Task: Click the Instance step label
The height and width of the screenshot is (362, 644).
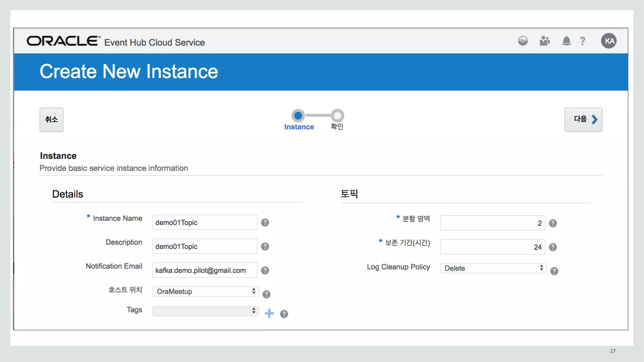Action: [299, 127]
